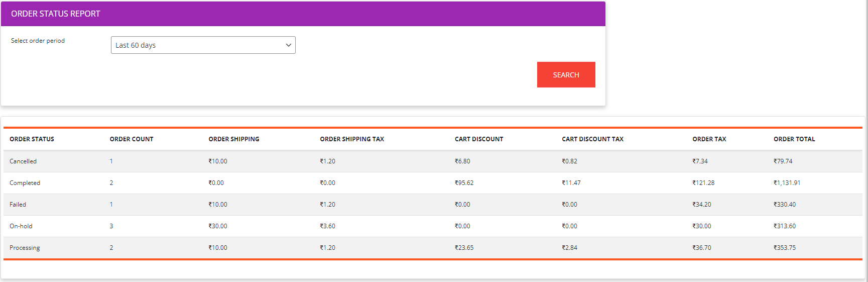This screenshot has height=282, width=868.
Task: Select the Processing status row label
Action: click(25, 248)
